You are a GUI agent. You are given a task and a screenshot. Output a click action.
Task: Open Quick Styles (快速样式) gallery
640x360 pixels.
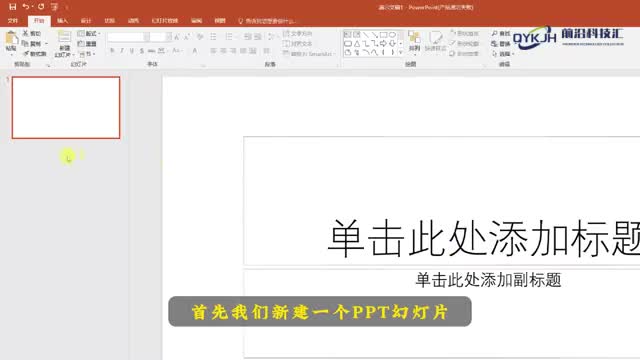click(436, 41)
